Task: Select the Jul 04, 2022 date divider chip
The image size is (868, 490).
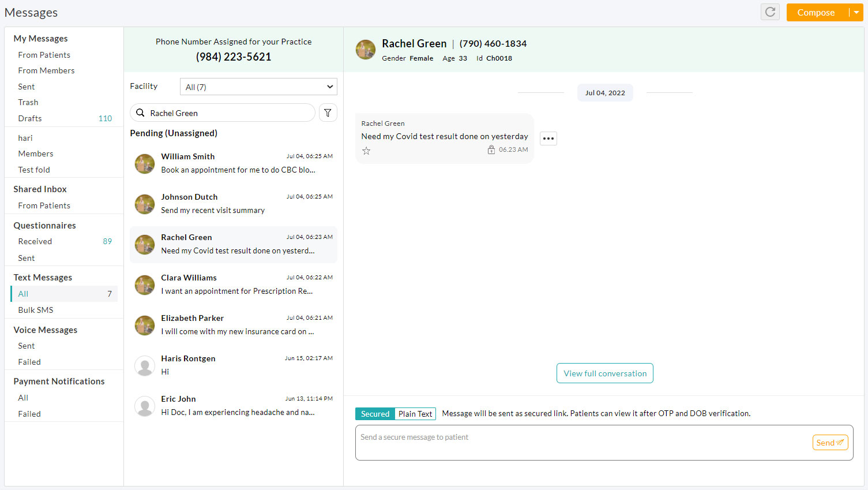Action: (604, 92)
